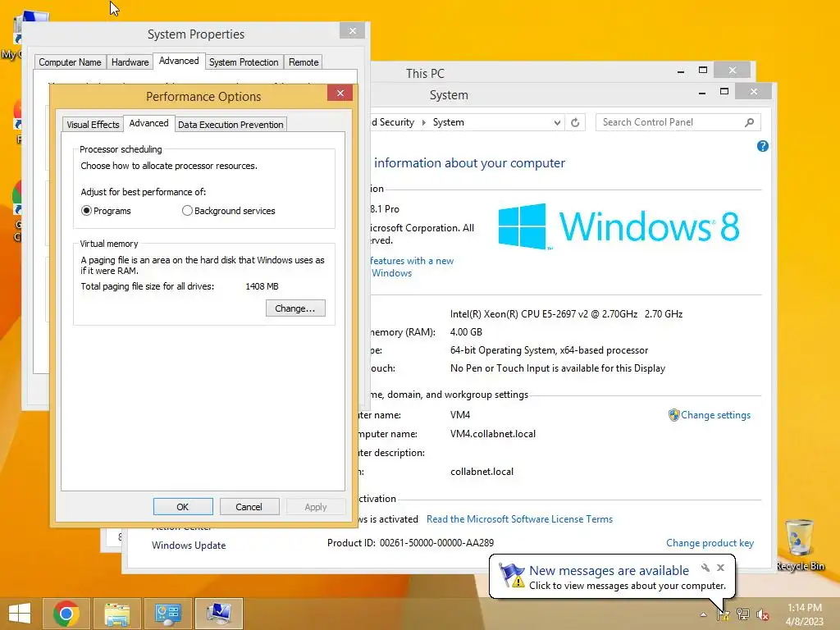This screenshot has width=840, height=630.
Task: Select Advanced tab in System Properties
Action: 179,61
